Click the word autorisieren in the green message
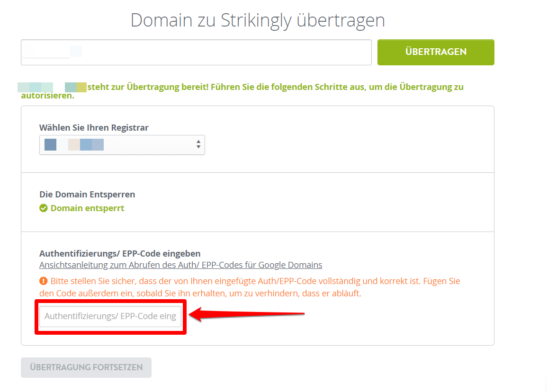The height and width of the screenshot is (392, 547). click(47, 96)
